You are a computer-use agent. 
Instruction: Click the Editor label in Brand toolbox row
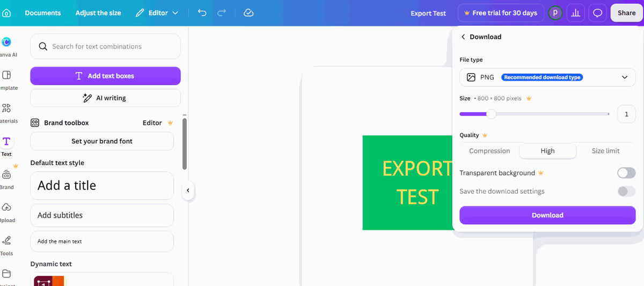tap(152, 123)
